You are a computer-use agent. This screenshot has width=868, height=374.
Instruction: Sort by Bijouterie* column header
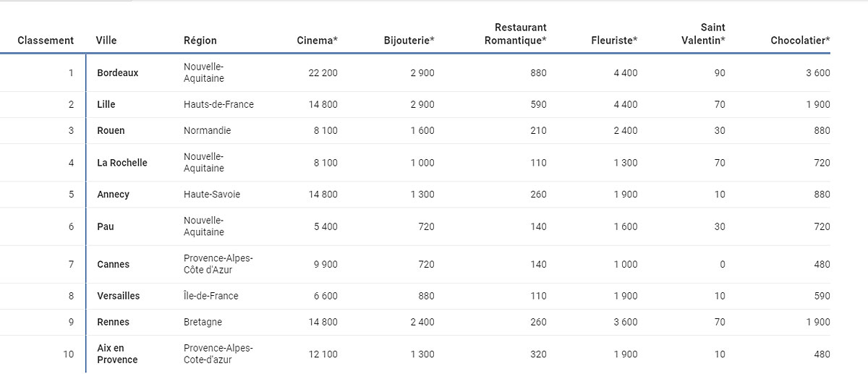[x=409, y=41]
